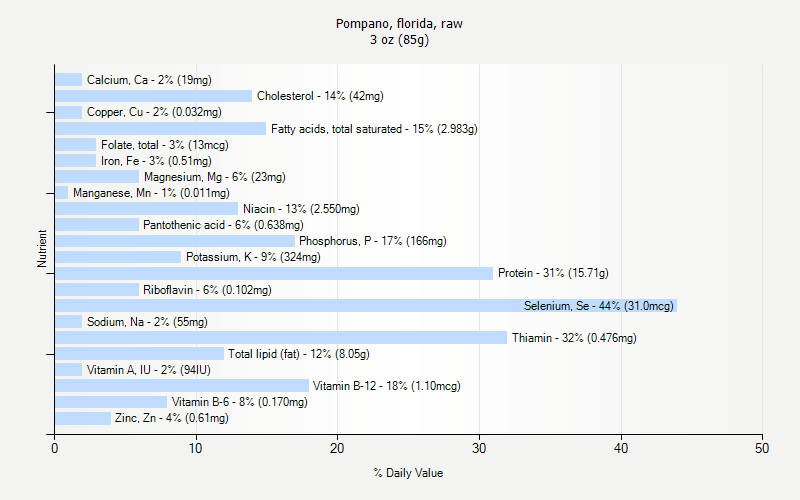
Task: Click the Niacin bar in the chart
Action: pyautogui.click(x=146, y=209)
